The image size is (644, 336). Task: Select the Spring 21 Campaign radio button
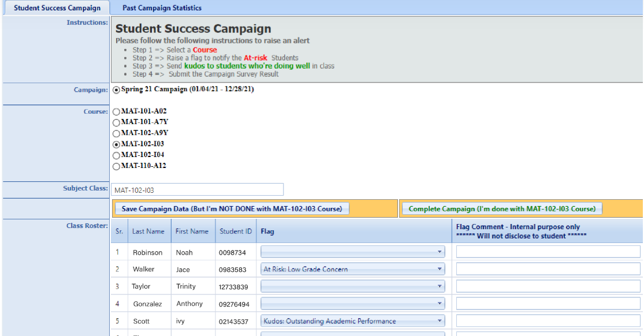pyautogui.click(x=117, y=90)
